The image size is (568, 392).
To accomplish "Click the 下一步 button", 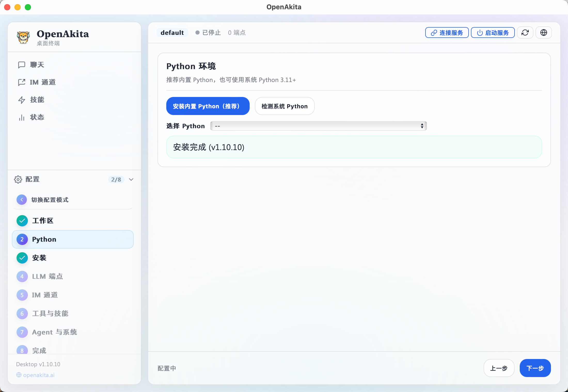I will [x=535, y=368].
